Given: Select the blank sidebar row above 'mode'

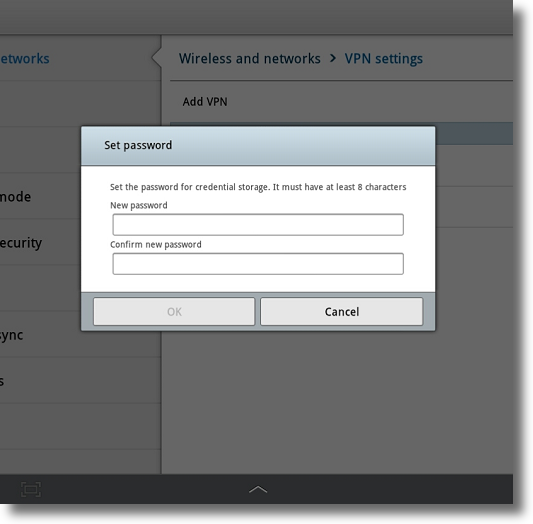Looking at the screenshot, I should [x=40, y=150].
